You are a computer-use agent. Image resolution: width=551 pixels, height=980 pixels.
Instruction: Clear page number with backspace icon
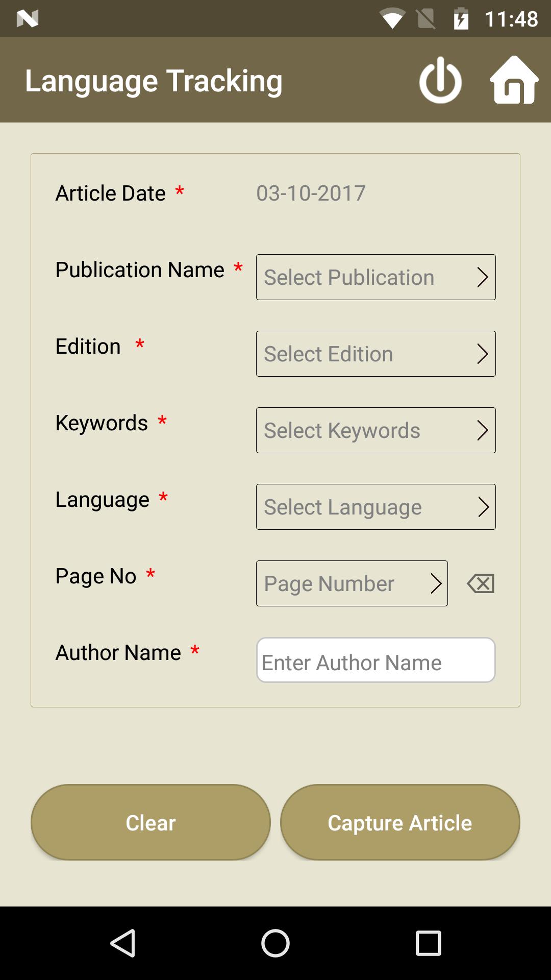tap(481, 583)
